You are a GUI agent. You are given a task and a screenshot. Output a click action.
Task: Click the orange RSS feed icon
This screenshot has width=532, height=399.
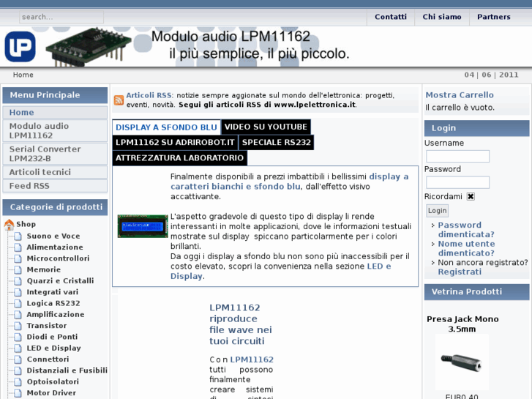(119, 100)
